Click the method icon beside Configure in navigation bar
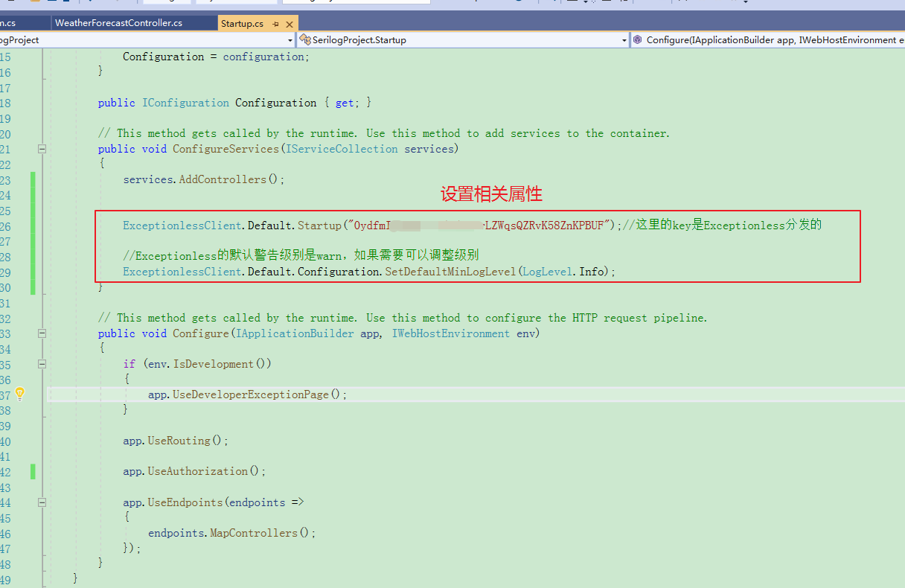 [x=637, y=39]
